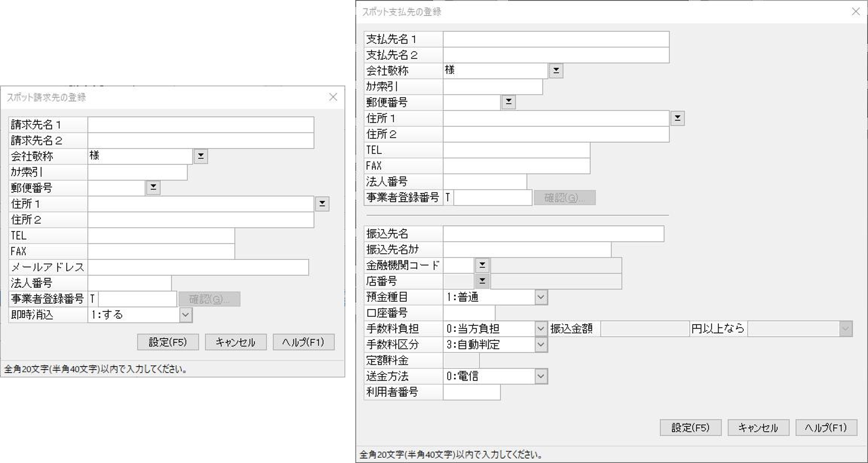Open 住所1 lookup in the 支払先 dialog
The width and height of the screenshot is (868, 463).
(677, 118)
